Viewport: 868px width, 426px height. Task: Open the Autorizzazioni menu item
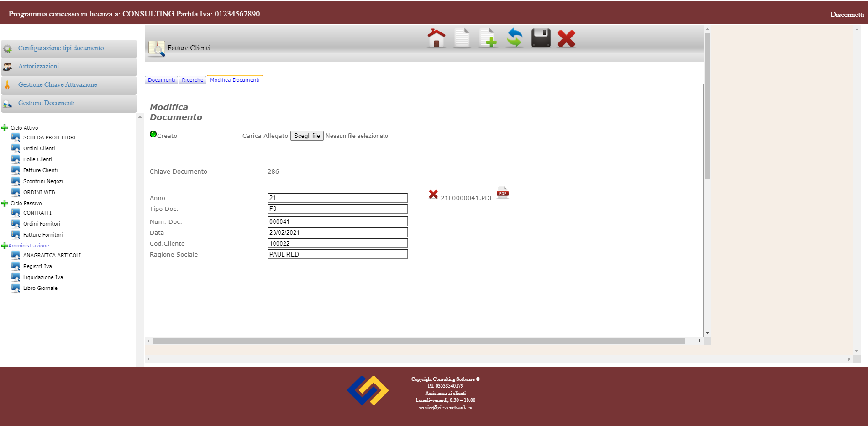pos(69,67)
